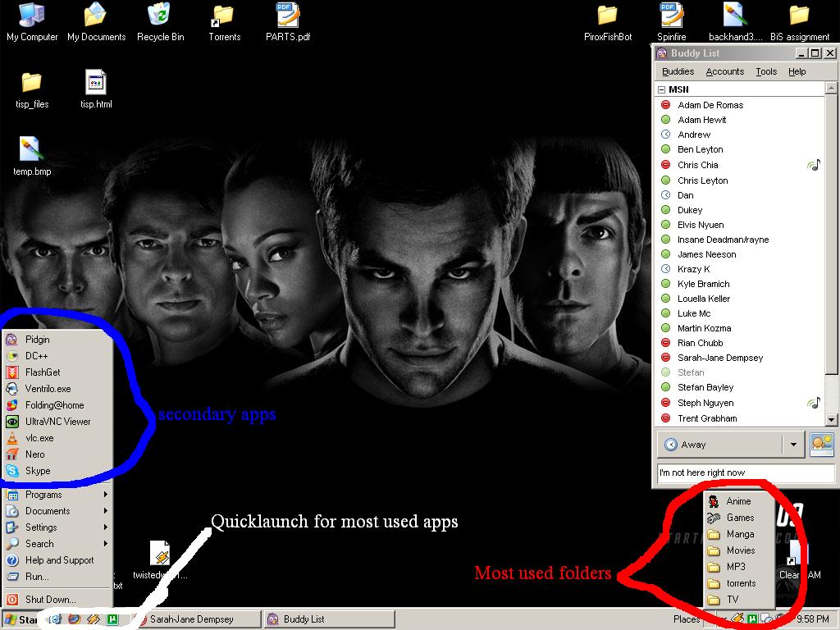Open the PARTS.pdf desktop file
The height and width of the screenshot is (630, 840).
(x=288, y=22)
